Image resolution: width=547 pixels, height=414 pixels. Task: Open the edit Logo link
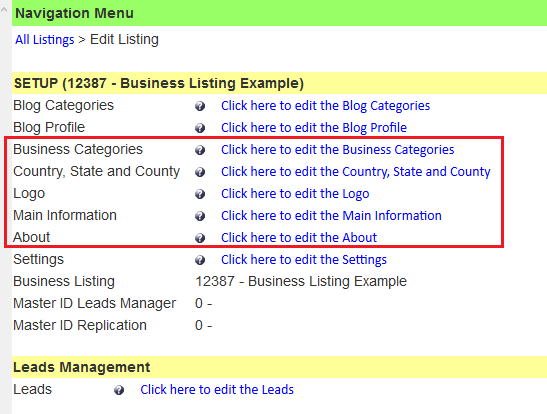tap(295, 194)
